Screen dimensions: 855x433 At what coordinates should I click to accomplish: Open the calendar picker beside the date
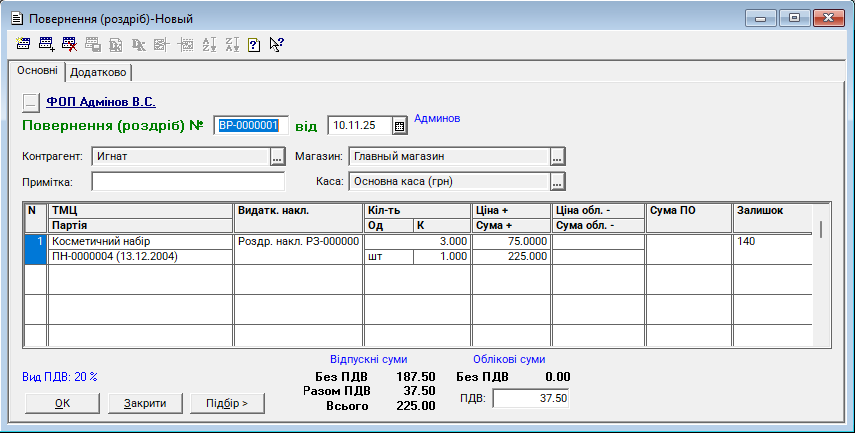[399, 126]
